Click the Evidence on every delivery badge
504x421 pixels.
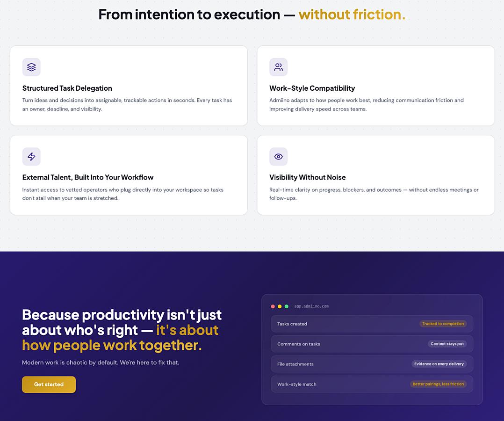(x=439, y=364)
